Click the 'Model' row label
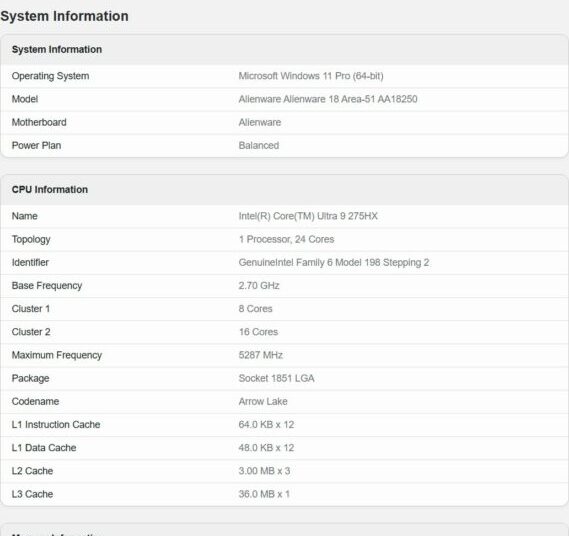 pos(25,99)
